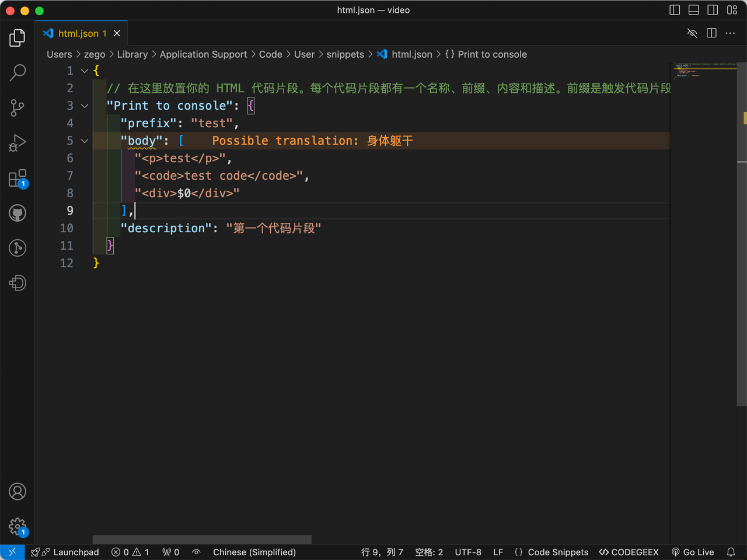Open the Source Control view

click(x=18, y=108)
